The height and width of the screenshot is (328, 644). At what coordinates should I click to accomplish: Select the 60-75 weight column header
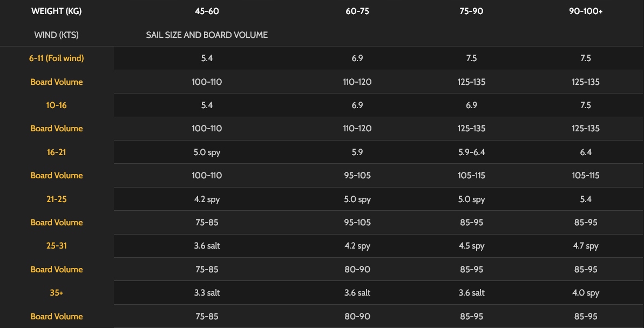click(x=357, y=11)
